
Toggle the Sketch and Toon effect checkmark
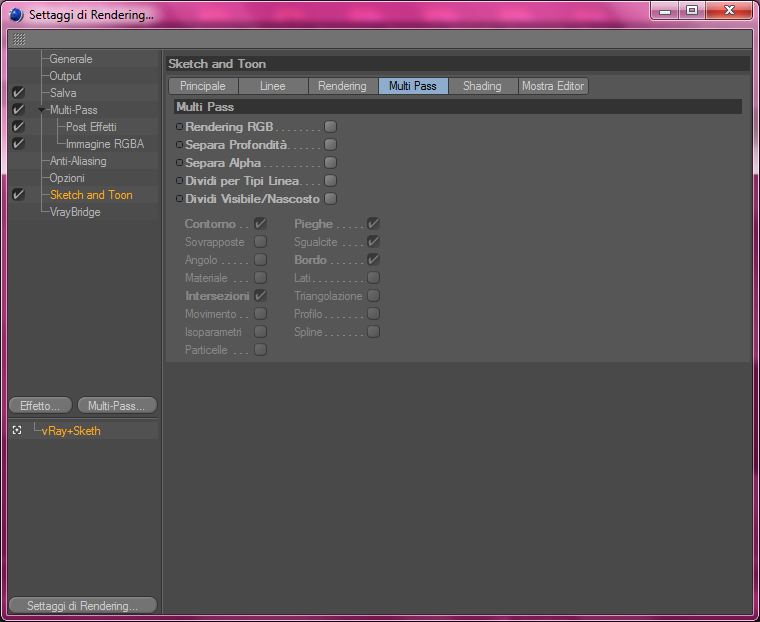coord(18,195)
